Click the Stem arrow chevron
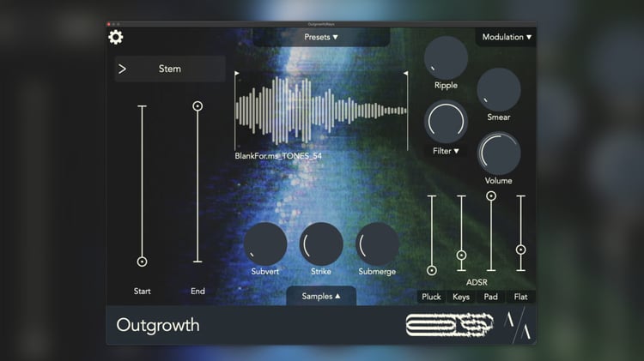Viewport: 644px width, 361px height. pos(122,69)
